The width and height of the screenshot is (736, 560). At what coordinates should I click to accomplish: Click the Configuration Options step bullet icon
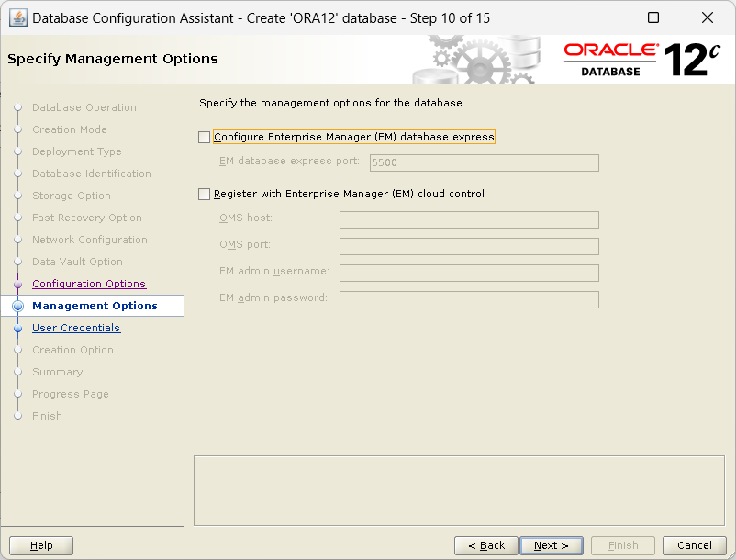17,285
